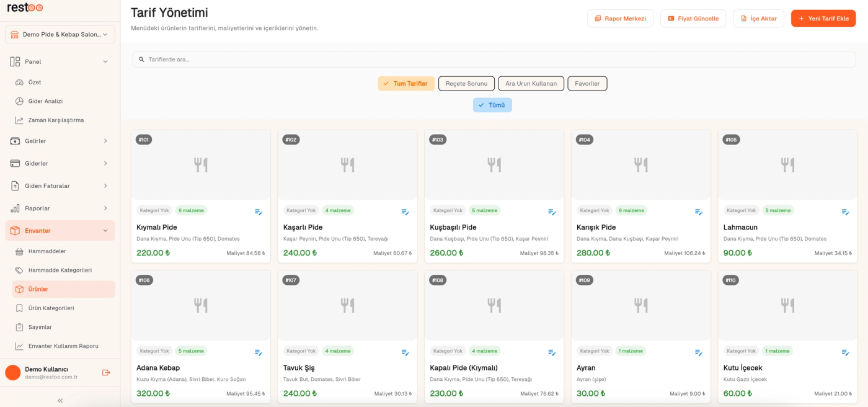Click the edit icon on Lahmacun card
This screenshot has width=868, height=407.
[846, 212]
